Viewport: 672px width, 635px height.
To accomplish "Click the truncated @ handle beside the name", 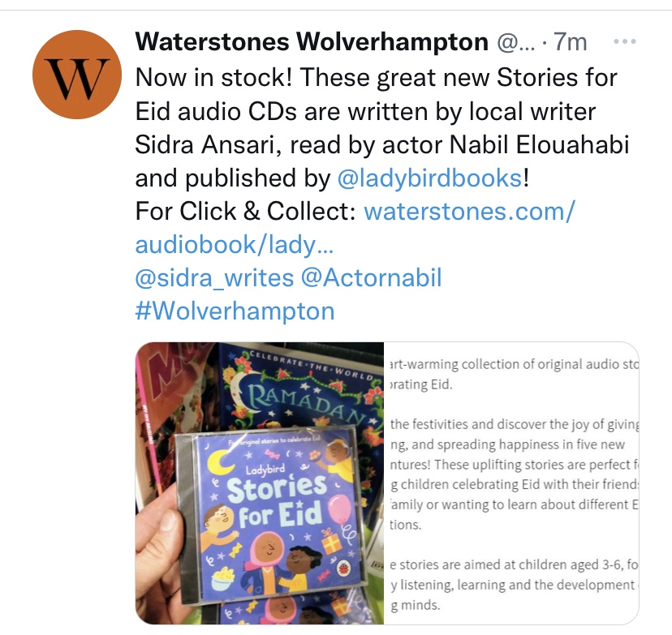I will [x=516, y=42].
